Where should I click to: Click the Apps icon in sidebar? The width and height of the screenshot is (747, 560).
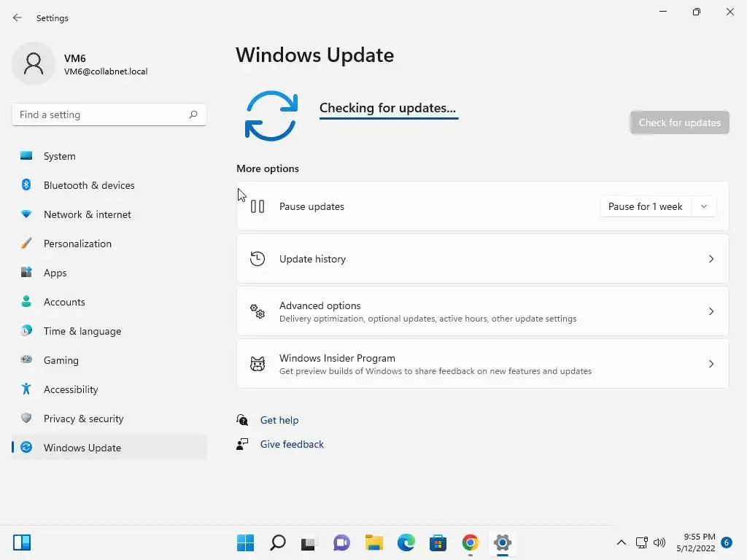point(26,273)
